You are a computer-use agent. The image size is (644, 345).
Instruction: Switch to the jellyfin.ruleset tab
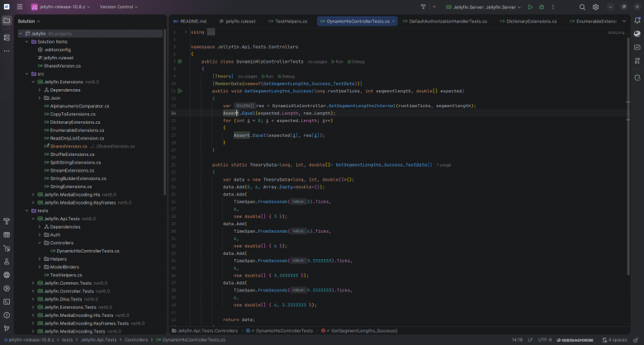pyautogui.click(x=238, y=21)
